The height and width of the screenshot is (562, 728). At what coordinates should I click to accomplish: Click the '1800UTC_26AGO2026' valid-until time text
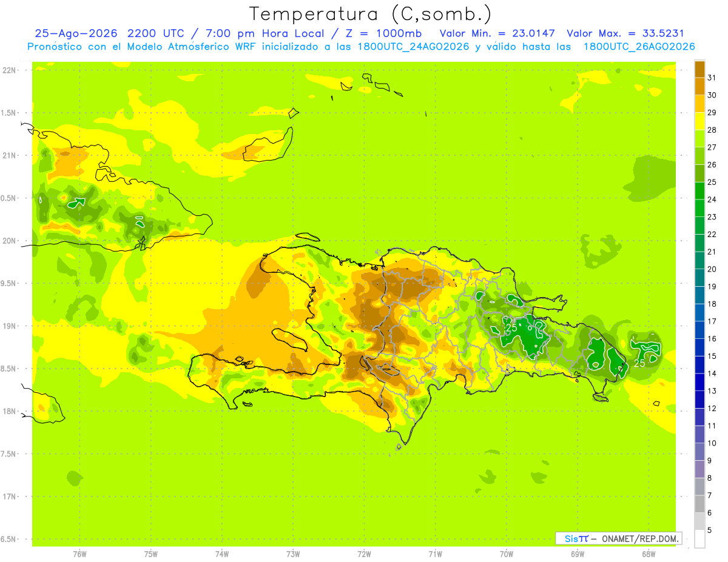click(639, 47)
